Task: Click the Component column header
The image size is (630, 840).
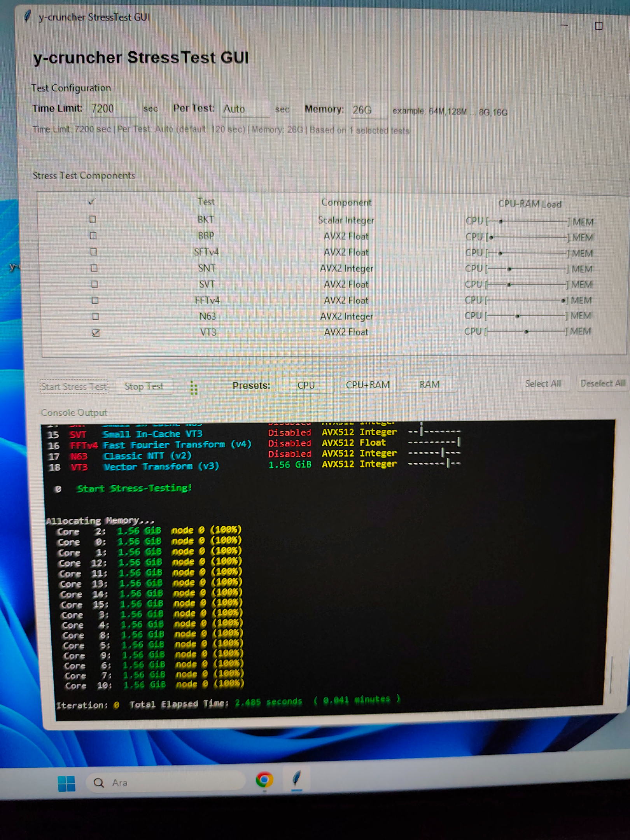Action: click(346, 203)
